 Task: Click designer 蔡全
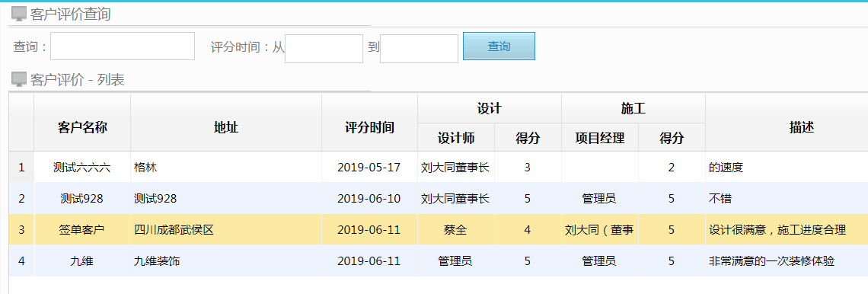tap(455, 229)
